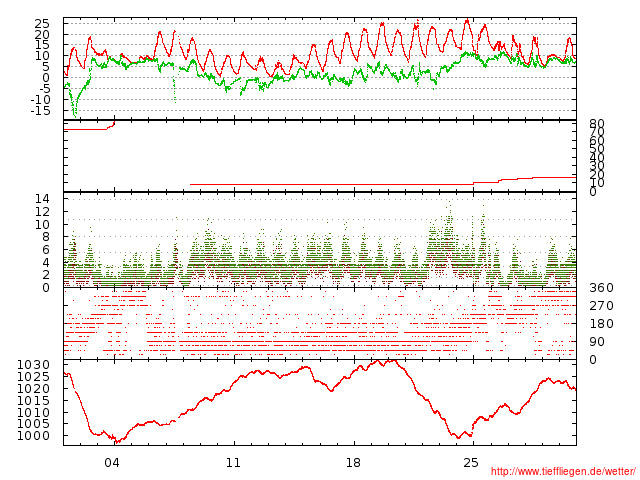Click the 1015 pressure axis label
The width and height of the screenshot is (640, 480).
click(33, 400)
